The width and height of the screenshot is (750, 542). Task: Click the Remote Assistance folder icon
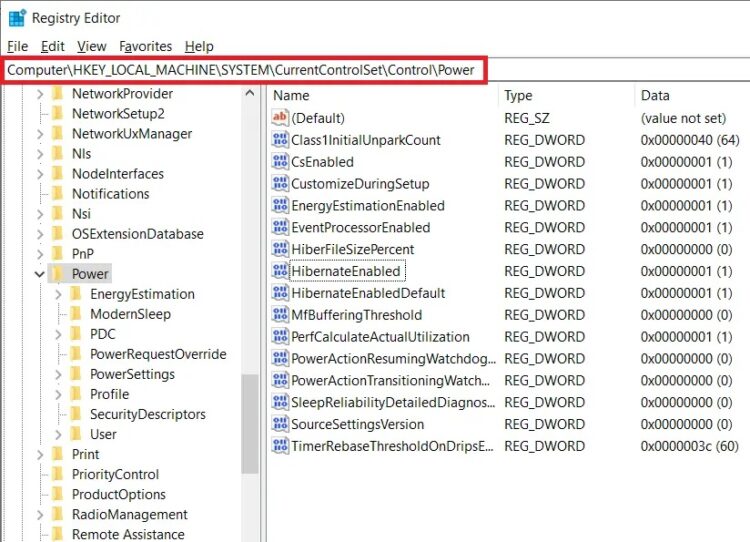click(57, 534)
